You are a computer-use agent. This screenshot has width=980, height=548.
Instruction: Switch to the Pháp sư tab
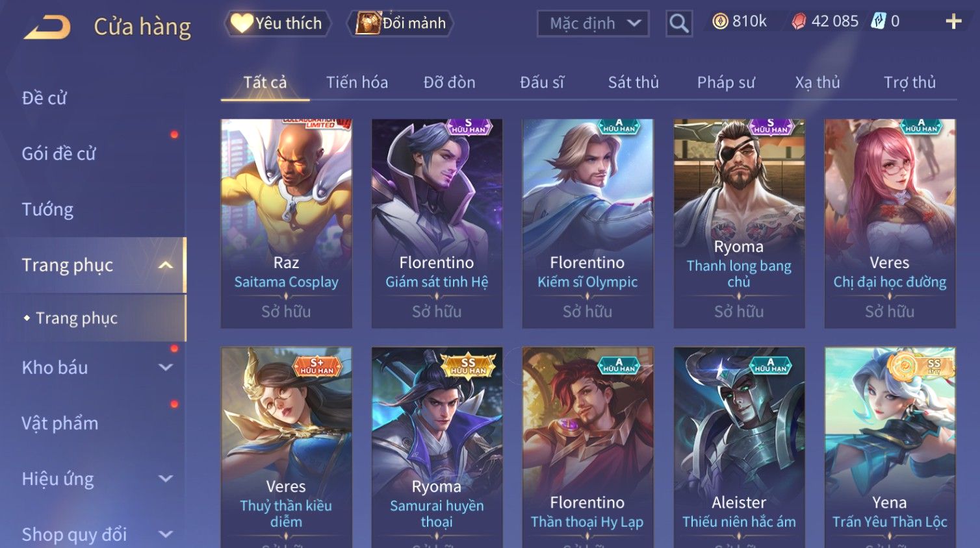726,82
